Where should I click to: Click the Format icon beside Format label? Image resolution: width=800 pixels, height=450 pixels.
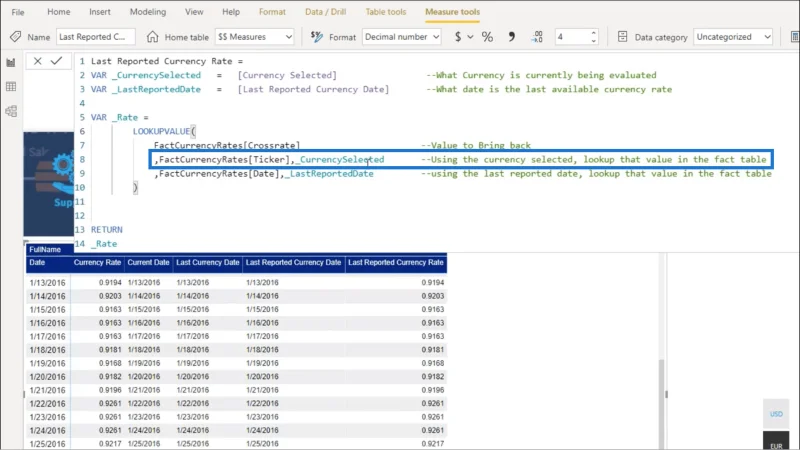317,37
